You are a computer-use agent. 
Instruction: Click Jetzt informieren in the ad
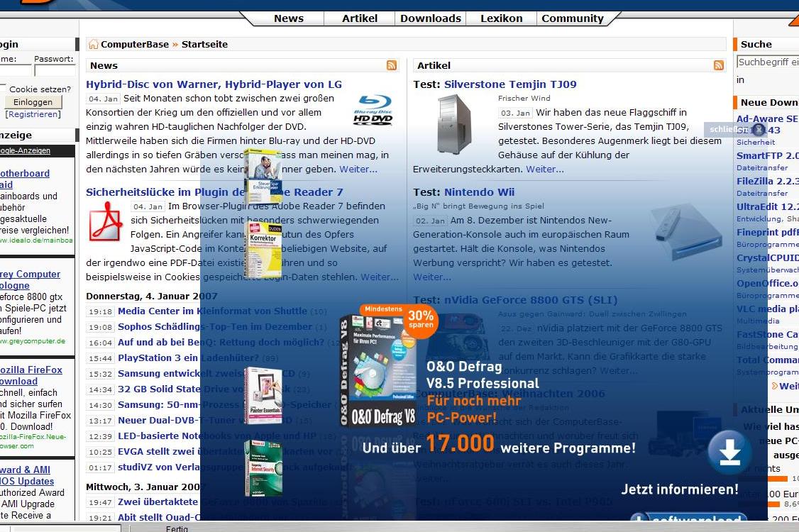(679, 489)
